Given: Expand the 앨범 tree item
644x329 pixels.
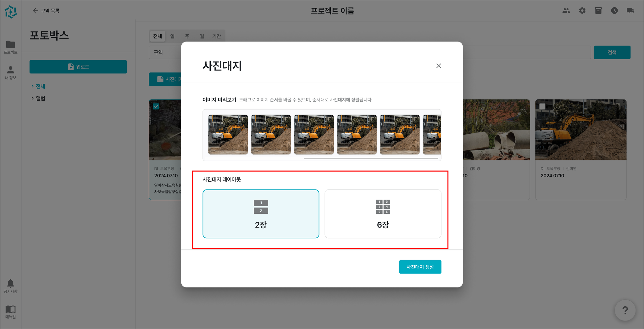Looking at the screenshot, I should coord(38,99).
